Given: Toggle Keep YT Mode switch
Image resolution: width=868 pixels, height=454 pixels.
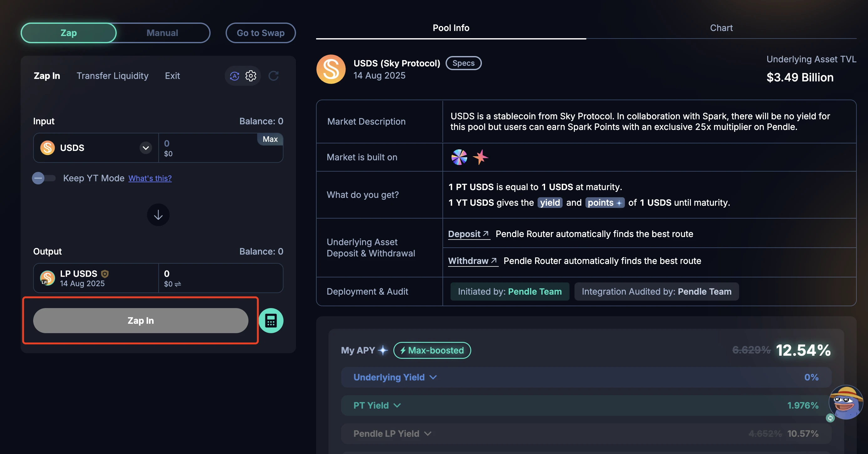Looking at the screenshot, I should (x=44, y=178).
